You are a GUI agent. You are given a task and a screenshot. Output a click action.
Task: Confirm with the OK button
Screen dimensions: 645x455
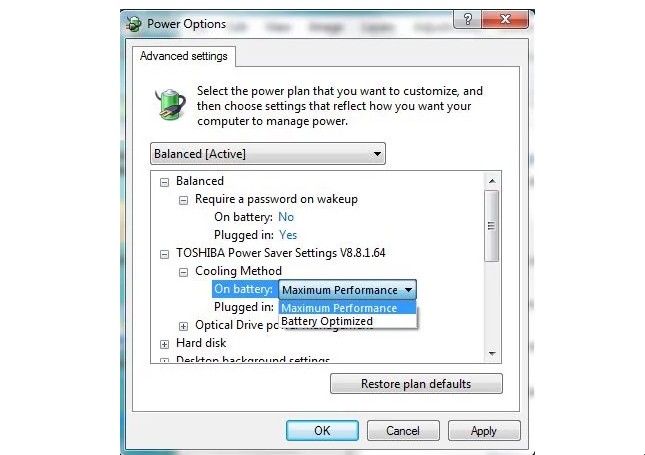point(322,430)
